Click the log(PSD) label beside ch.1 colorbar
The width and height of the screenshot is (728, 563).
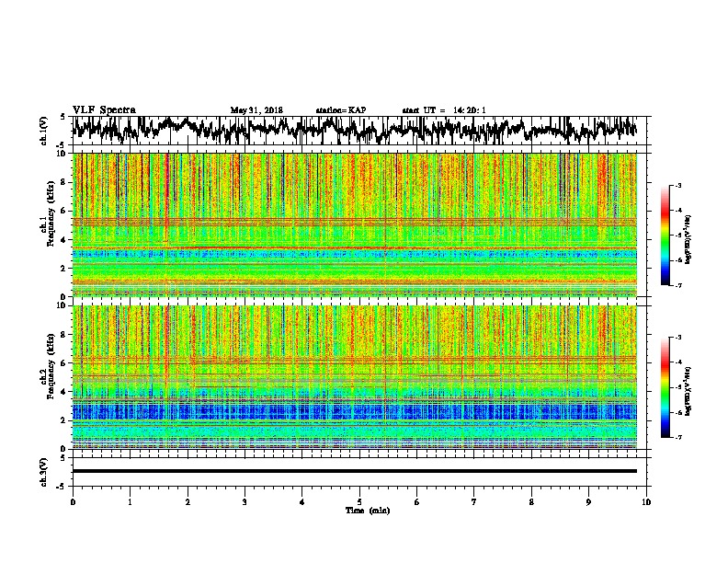click(x=688, y=239)
